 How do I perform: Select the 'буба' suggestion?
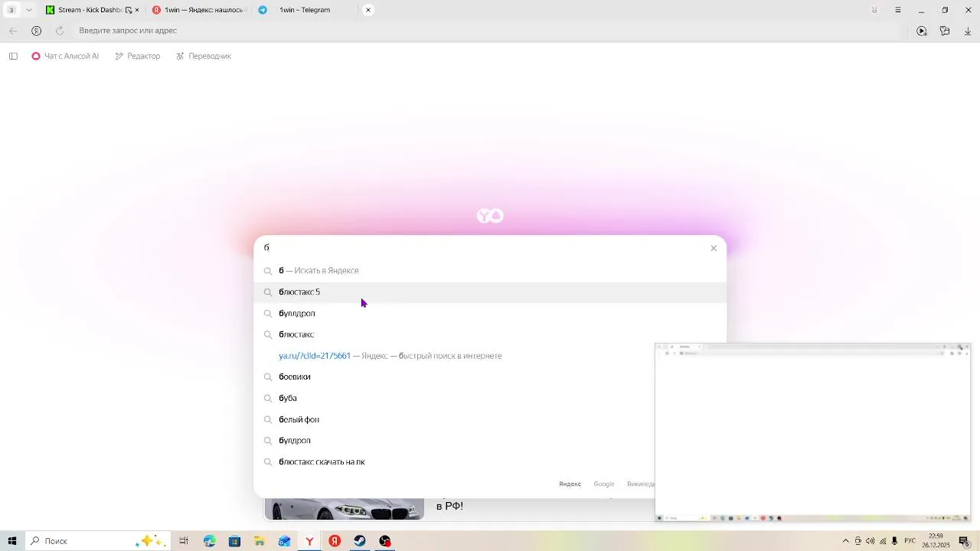pyautogui.click(x=455, y=398)
